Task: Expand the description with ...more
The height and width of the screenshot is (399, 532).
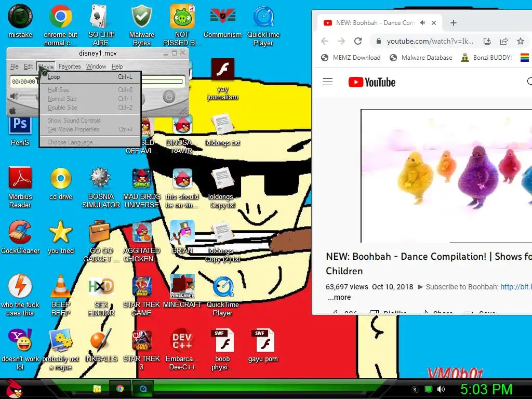Action: click(x=339, y=297)
